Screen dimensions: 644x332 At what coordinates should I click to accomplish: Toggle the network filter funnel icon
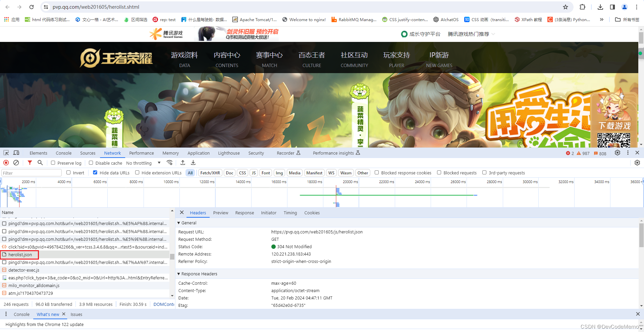(30, 163)
